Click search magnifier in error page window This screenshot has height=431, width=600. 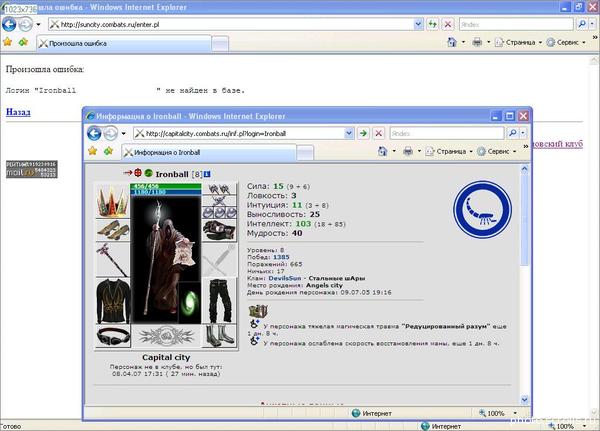(x=582, y=24)
